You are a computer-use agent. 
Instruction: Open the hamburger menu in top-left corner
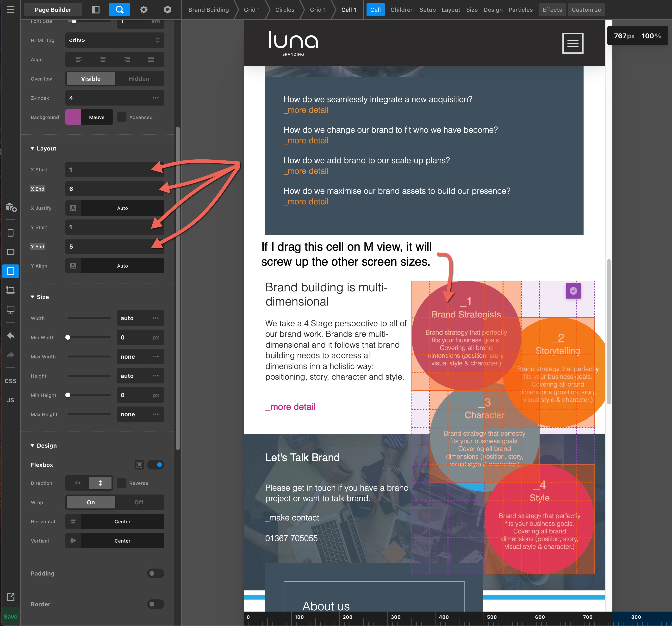11,9
